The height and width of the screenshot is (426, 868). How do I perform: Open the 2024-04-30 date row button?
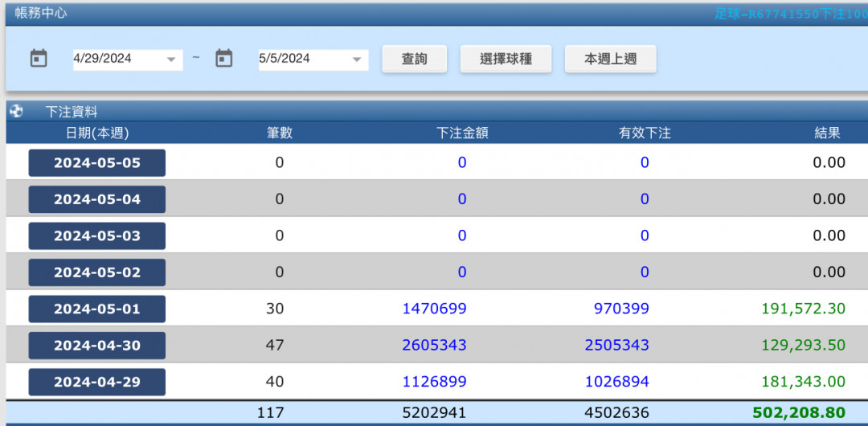tap(97, 346)
